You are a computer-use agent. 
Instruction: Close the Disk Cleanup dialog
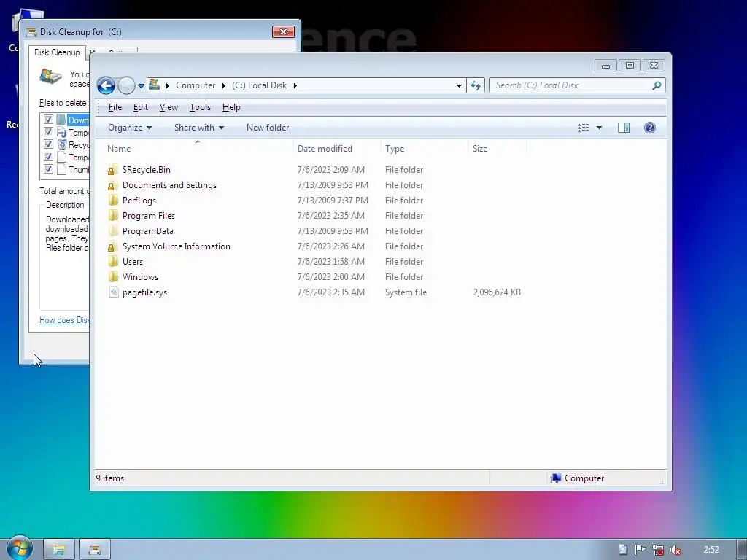[x=283, y=32]
